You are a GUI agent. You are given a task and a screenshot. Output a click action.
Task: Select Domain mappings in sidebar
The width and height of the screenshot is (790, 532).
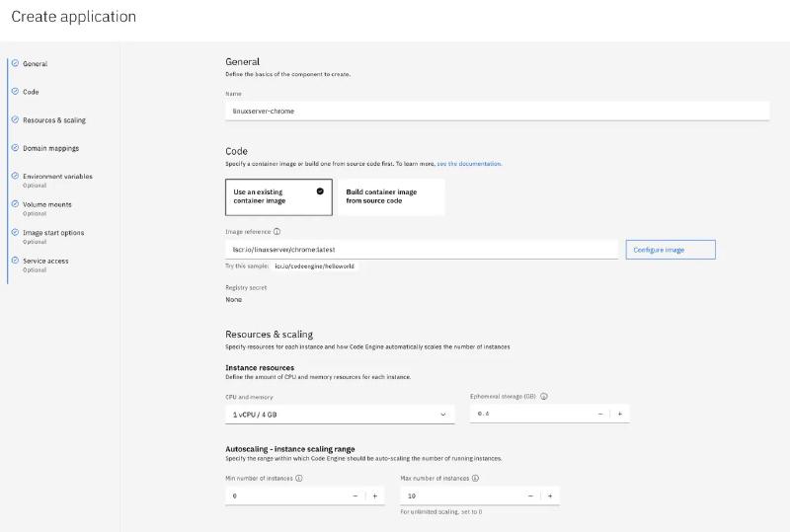tap(50, 149)
